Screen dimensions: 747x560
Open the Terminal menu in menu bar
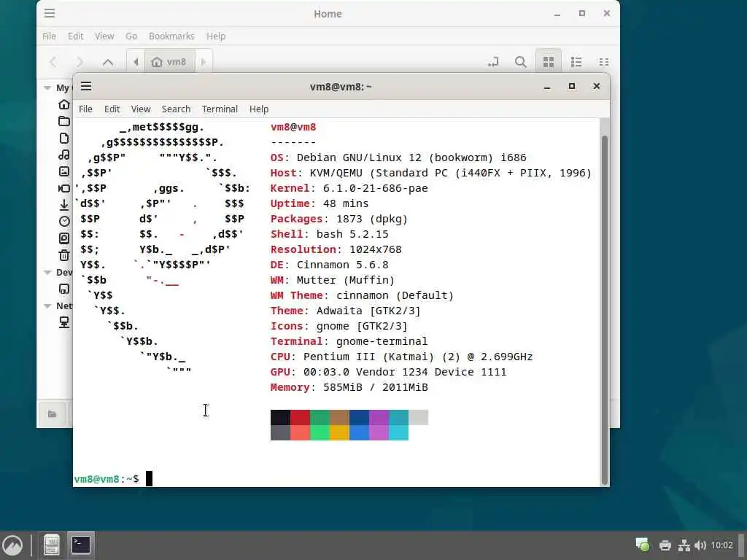220,109
